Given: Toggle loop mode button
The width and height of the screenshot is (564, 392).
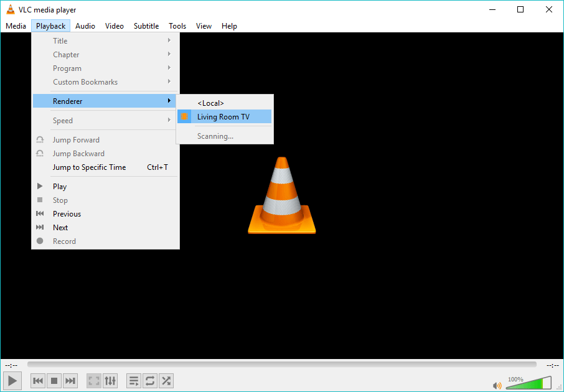Looking at the screenshot, I should pos(150,380).
